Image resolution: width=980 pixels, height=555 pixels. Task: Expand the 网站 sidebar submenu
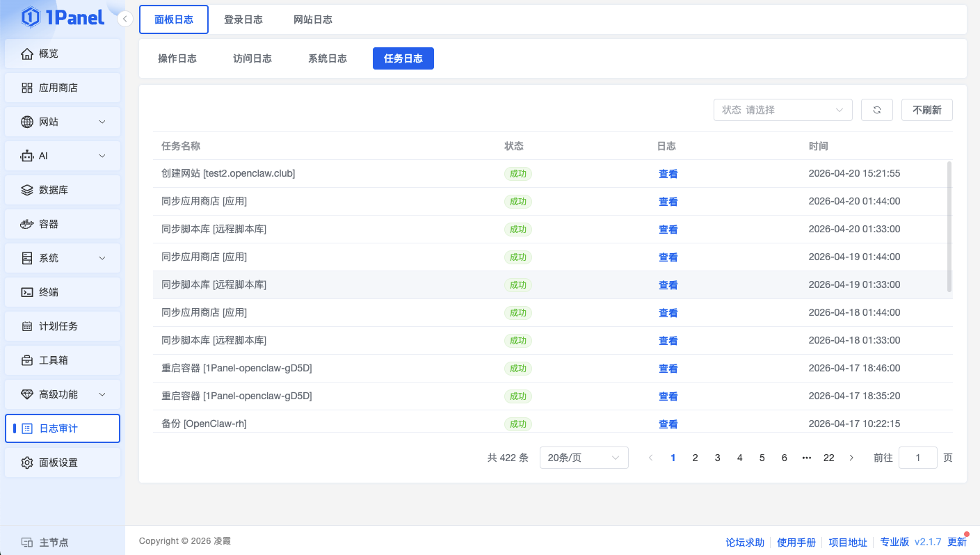(x=102, y=122)
